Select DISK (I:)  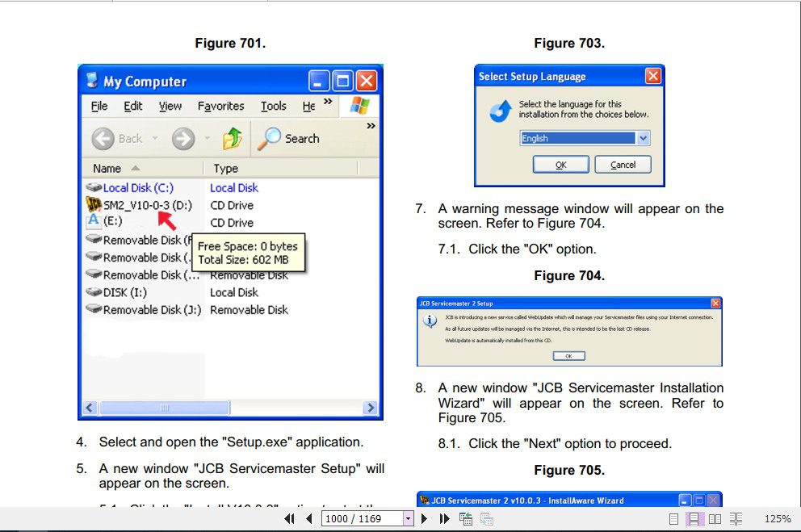(x=125, y=292)
